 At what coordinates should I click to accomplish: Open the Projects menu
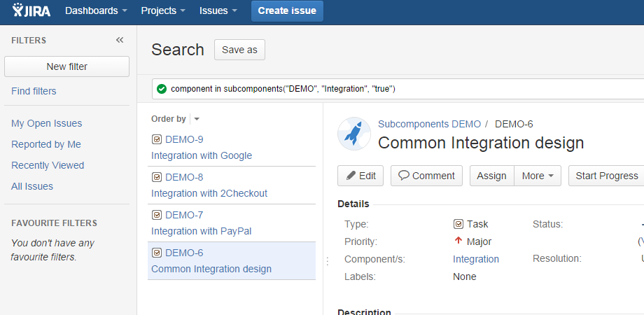click(x=162, y=11)
